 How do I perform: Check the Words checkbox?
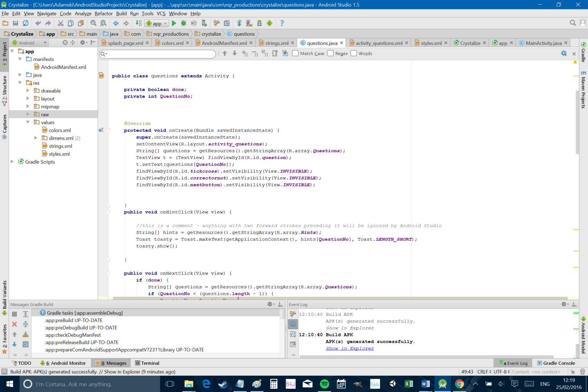pos(354,53)
